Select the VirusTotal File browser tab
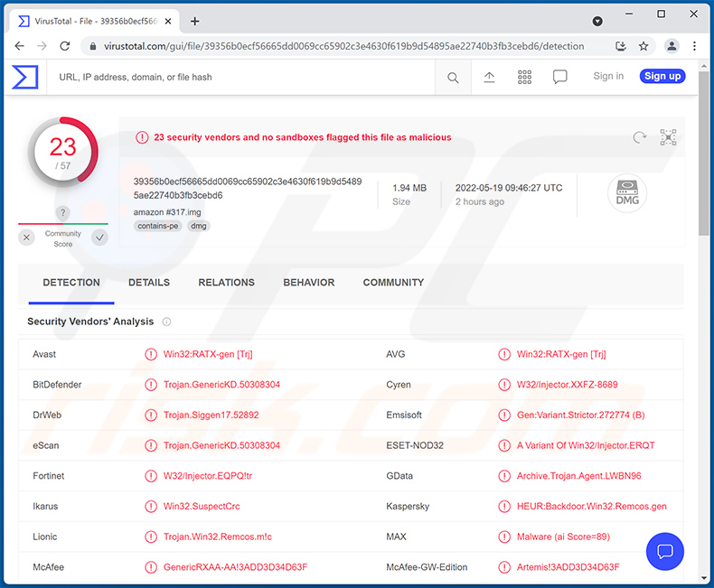Viewport: 714px width, 588px height. tap(96, 22)
